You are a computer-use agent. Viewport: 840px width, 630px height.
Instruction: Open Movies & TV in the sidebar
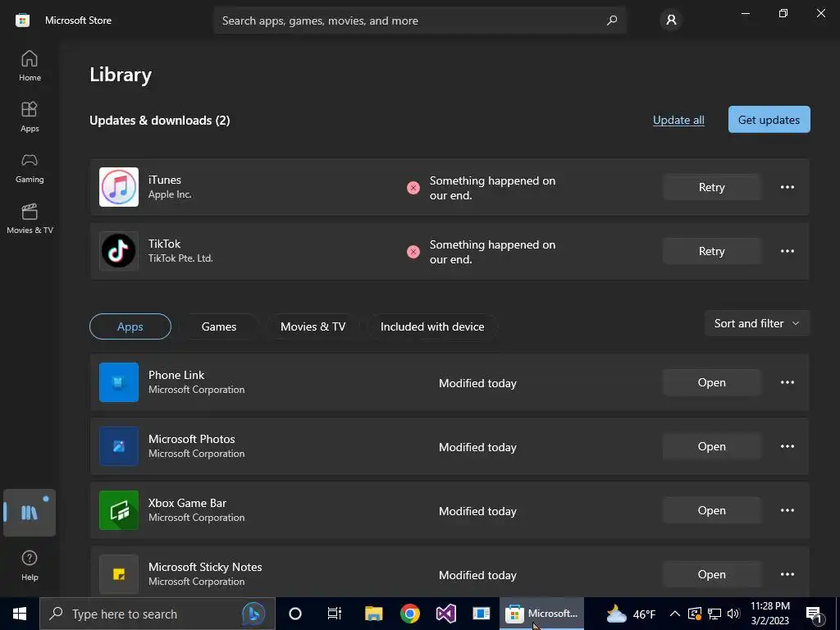[x=30, y=218]
